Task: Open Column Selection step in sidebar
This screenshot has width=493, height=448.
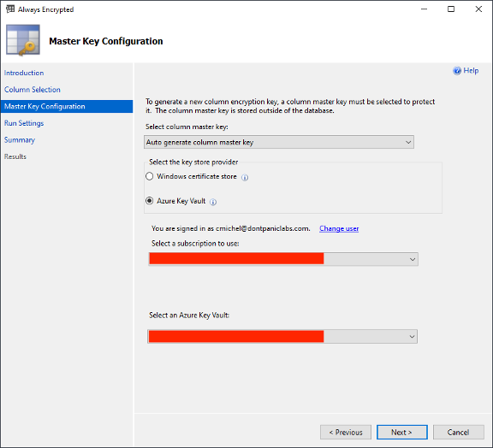Action: pos(32,90)
